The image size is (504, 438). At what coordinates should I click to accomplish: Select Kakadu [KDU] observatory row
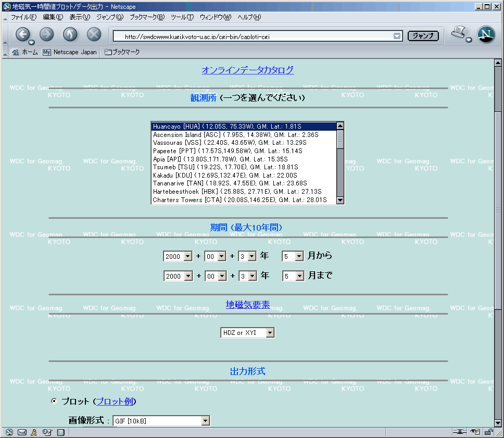[244, 176]
